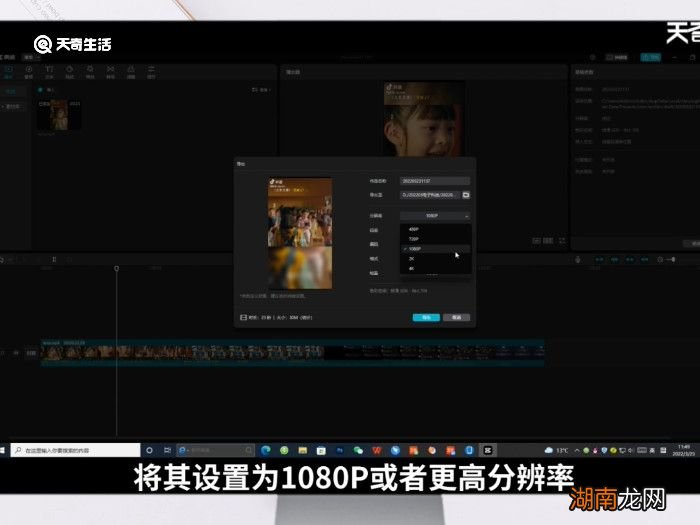Click the video cover preview in export dialog
This screenshot has width=700, height=525.
click(300, 233)
